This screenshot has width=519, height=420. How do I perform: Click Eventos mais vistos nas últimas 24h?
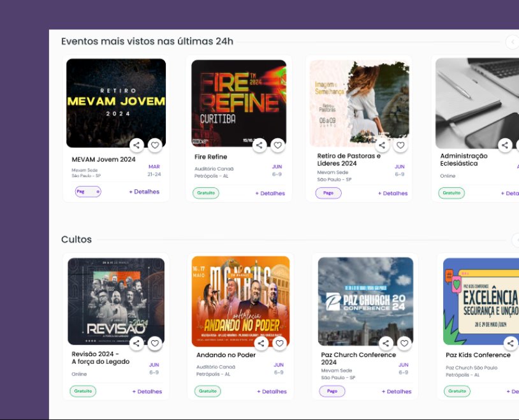[147, 41]
